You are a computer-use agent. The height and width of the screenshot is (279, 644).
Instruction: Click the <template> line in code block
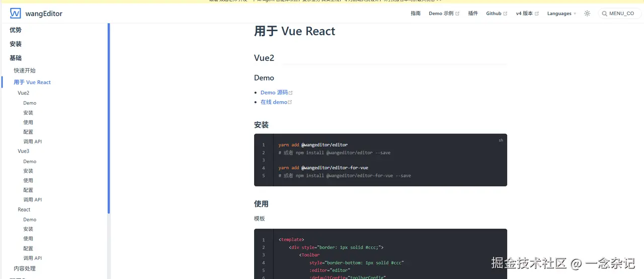291,240
